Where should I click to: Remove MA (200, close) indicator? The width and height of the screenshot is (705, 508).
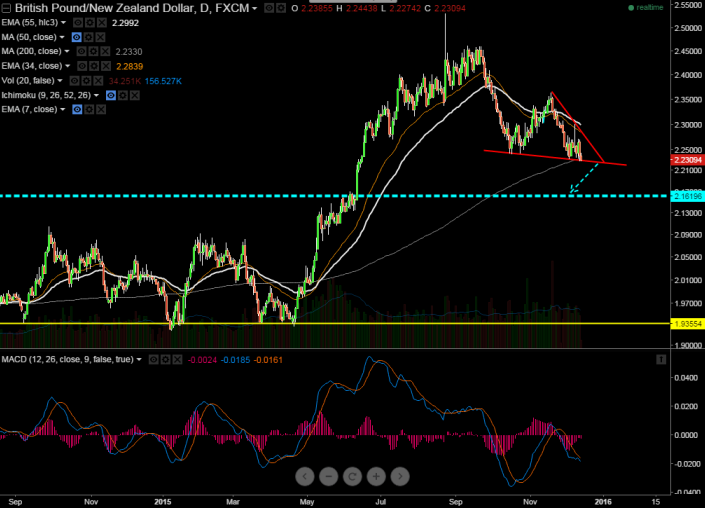point(105,52)
